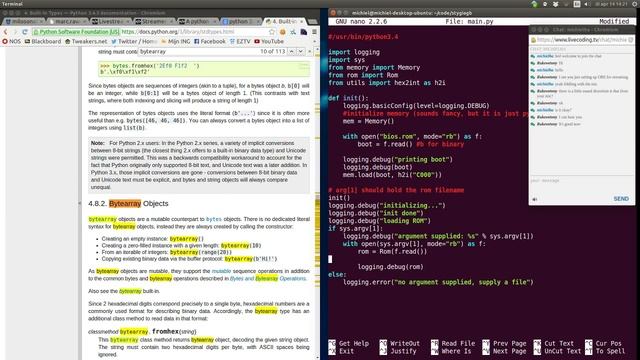Jump to next find result for bytearray

(x=300, y=51)
